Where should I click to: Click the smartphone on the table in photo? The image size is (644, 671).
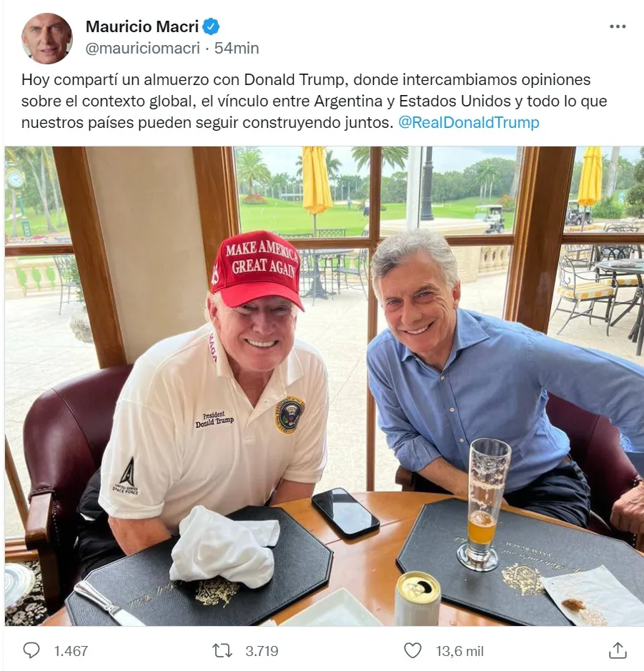[345, 512]
